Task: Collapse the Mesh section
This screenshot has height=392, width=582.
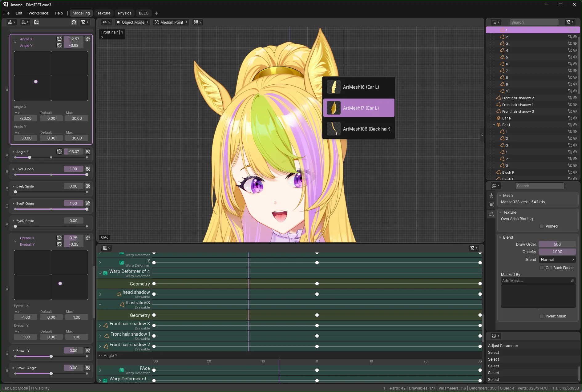Action: click(x=500, y=196)
